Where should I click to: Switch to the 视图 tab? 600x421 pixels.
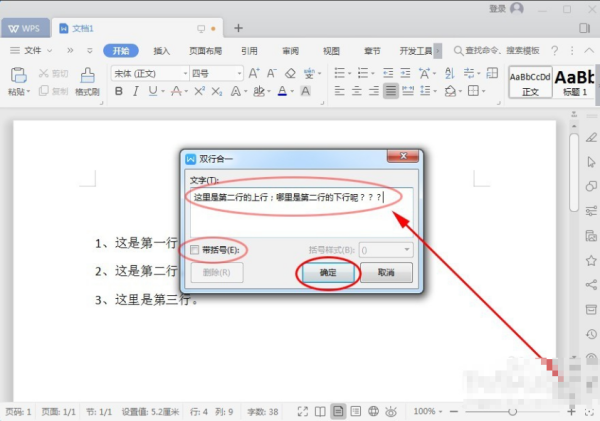click(331, 51)
